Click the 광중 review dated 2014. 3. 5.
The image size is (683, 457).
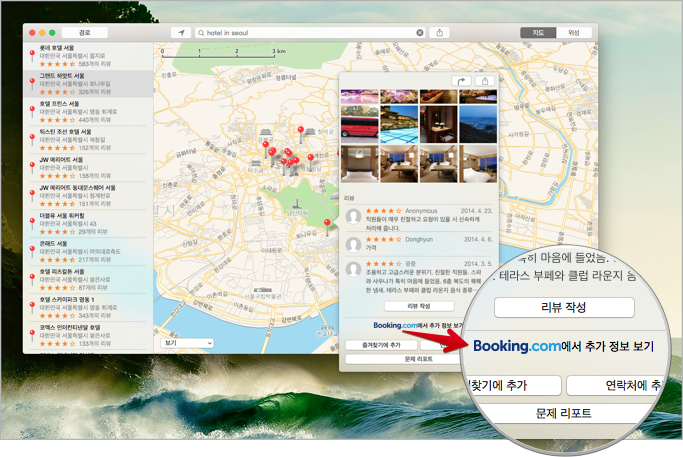419,276
